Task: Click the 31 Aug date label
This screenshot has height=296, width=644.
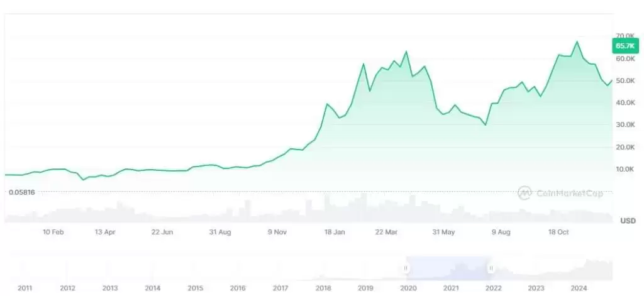Action: [220, 232]
